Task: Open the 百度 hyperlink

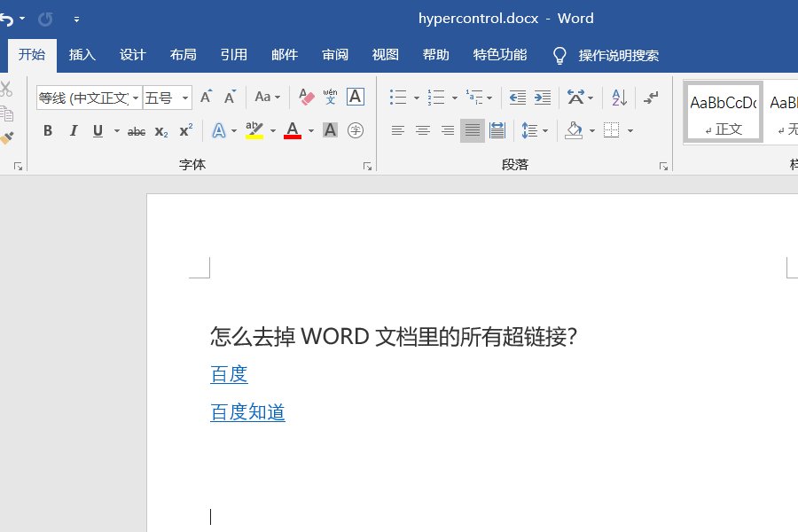Action: (229, 373)
